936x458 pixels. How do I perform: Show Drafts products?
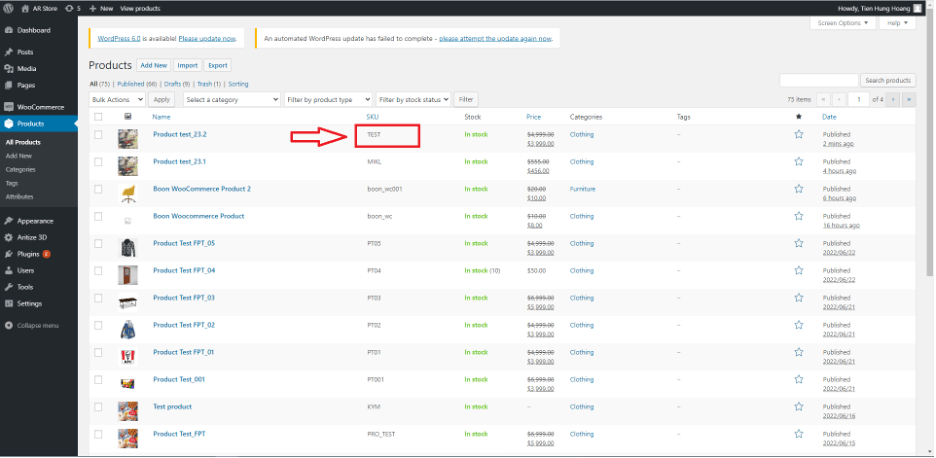(173, 84)
